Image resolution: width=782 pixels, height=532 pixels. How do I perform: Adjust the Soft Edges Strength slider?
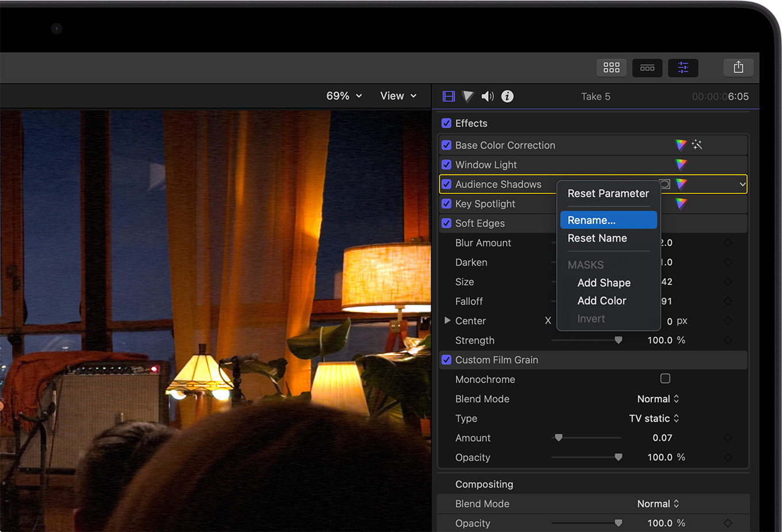[x=618, y=340]
